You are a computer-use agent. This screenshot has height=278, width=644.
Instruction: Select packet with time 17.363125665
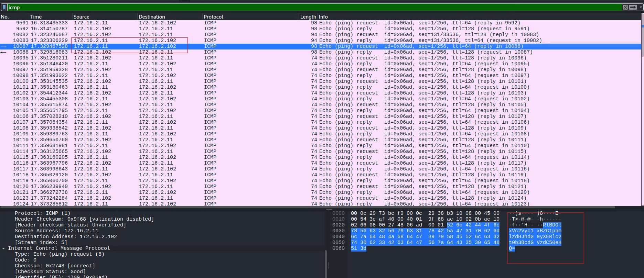(x=320, y=151)
